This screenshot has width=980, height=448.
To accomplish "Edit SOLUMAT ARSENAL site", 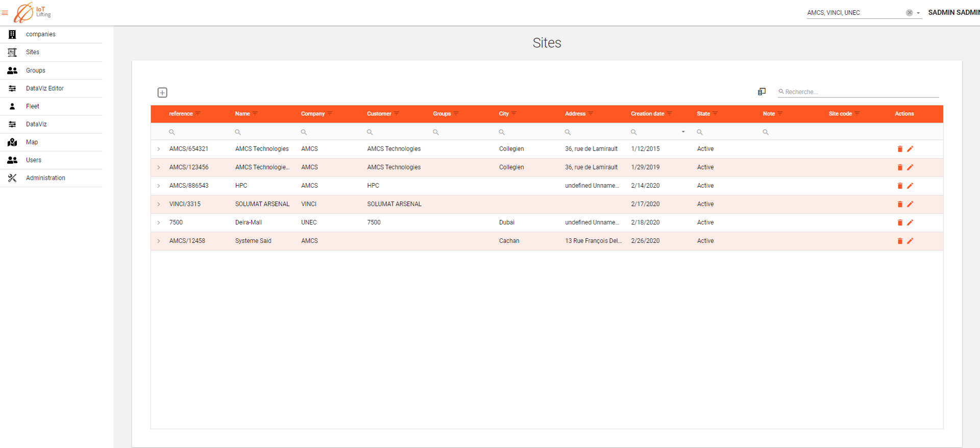I will coord(910,204).
